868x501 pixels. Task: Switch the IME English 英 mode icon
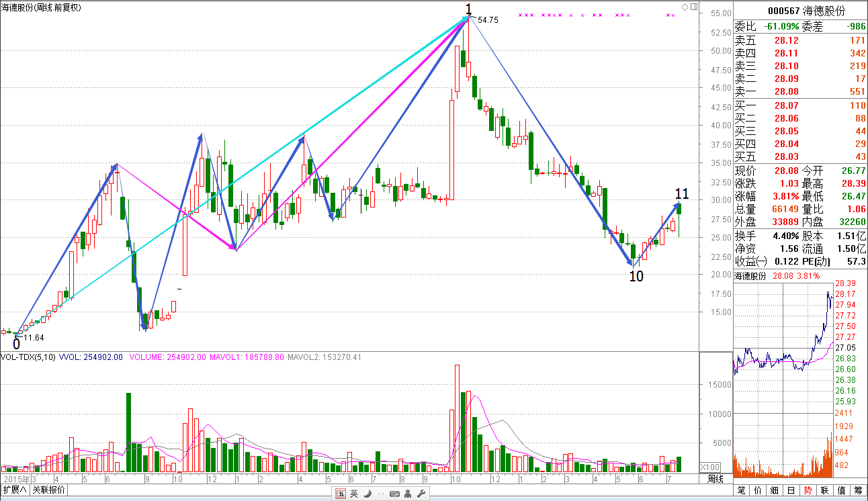point(354,494)
